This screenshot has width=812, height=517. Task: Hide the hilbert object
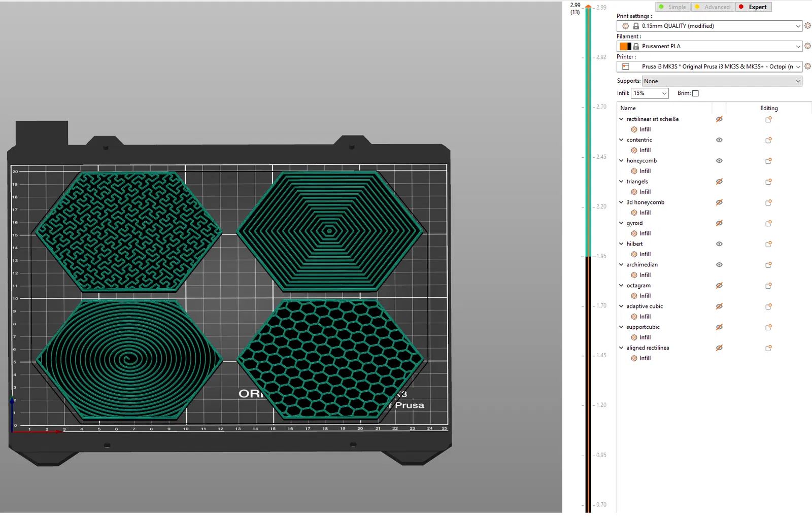point(719,244)
